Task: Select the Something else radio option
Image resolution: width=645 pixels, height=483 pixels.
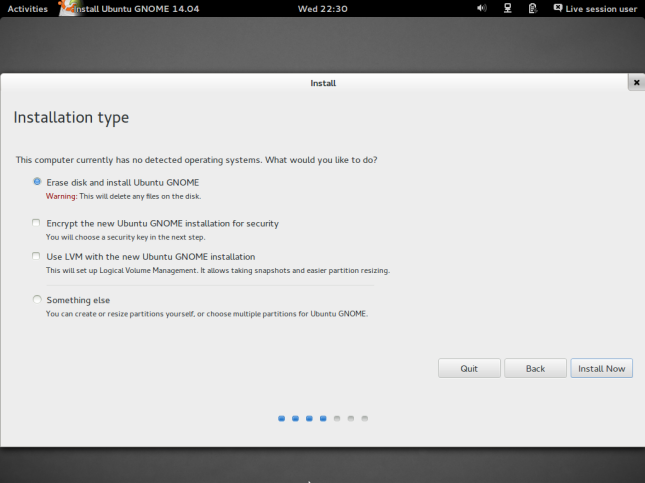Action: point(37,300)
